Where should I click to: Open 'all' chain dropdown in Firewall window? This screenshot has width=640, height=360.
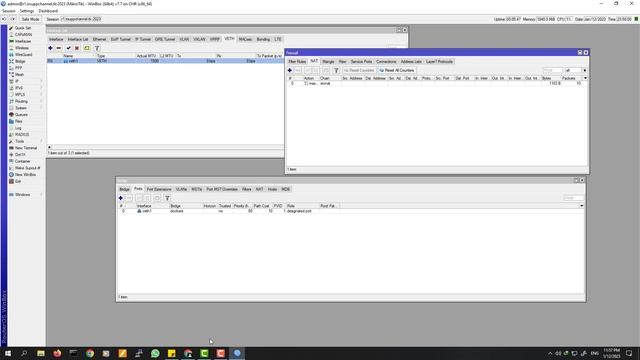click(x=584, y=70)
